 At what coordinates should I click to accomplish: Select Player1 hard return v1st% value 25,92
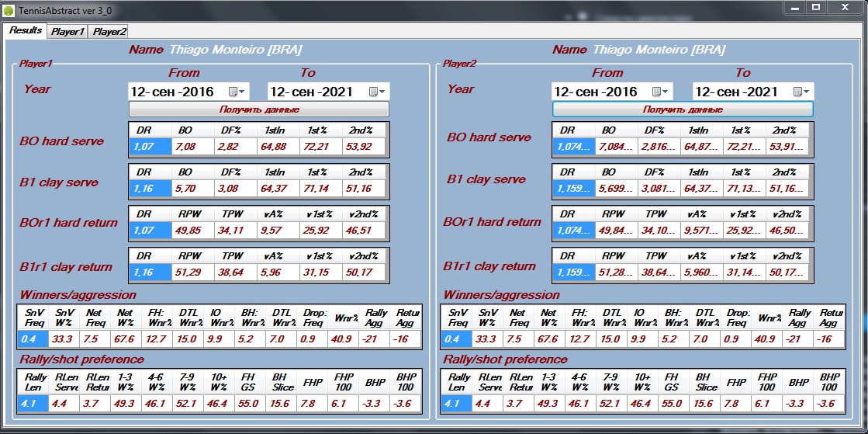pyautogui.click(x=321, y=231)
